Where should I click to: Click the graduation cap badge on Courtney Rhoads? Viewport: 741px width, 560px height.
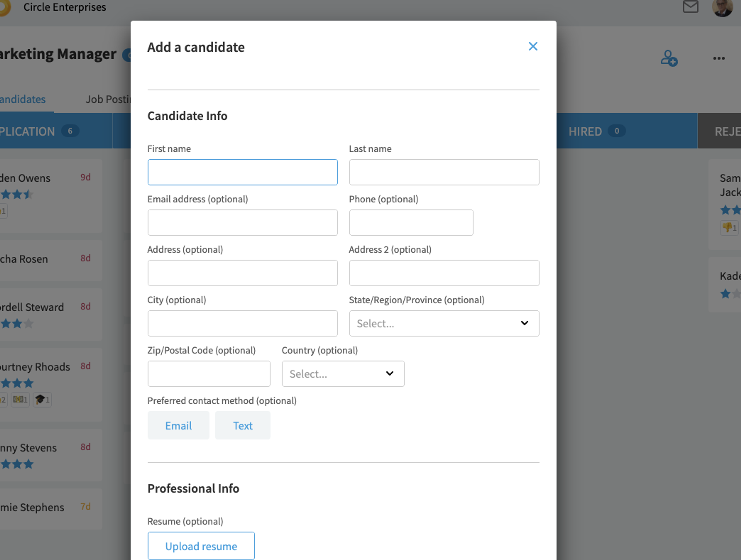[x=42, y=399]
